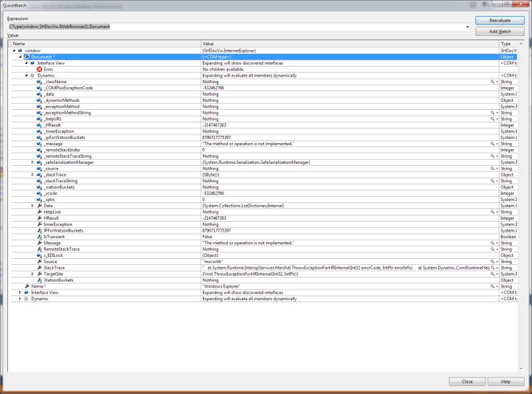Screen dimensions: 532x394
Task: Expand the TargetSite node
Action: (x=33, y=274)
